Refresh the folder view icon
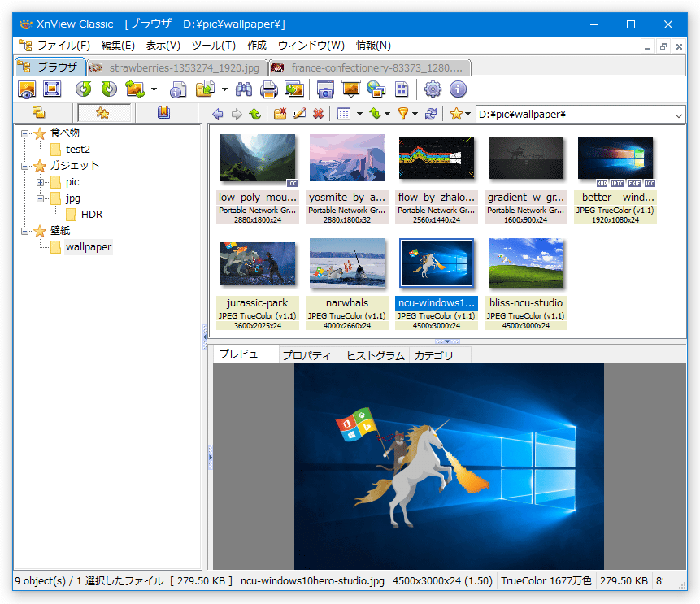The height and width of the screenshot is (604, 700). coord(431,115)
